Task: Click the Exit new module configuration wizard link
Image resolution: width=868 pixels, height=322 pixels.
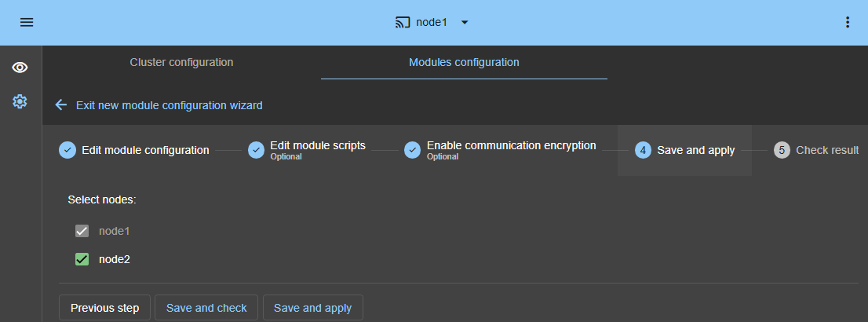Action: coord(169,105)
